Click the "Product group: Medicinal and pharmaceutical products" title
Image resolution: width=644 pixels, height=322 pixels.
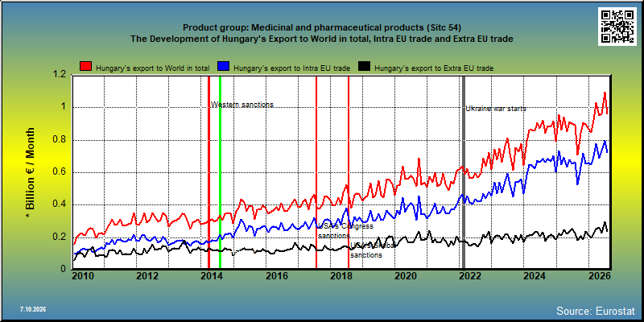click(321, 28)
